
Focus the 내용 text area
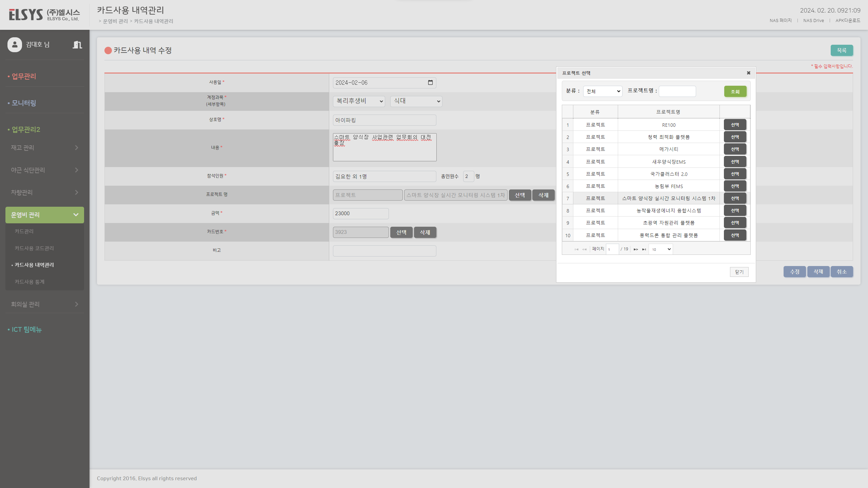(384, 147)
